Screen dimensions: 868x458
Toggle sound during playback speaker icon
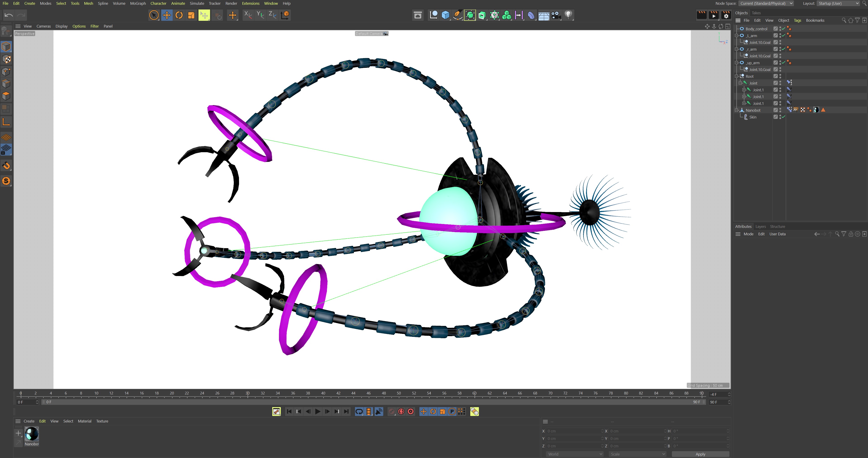pos(379,411)
